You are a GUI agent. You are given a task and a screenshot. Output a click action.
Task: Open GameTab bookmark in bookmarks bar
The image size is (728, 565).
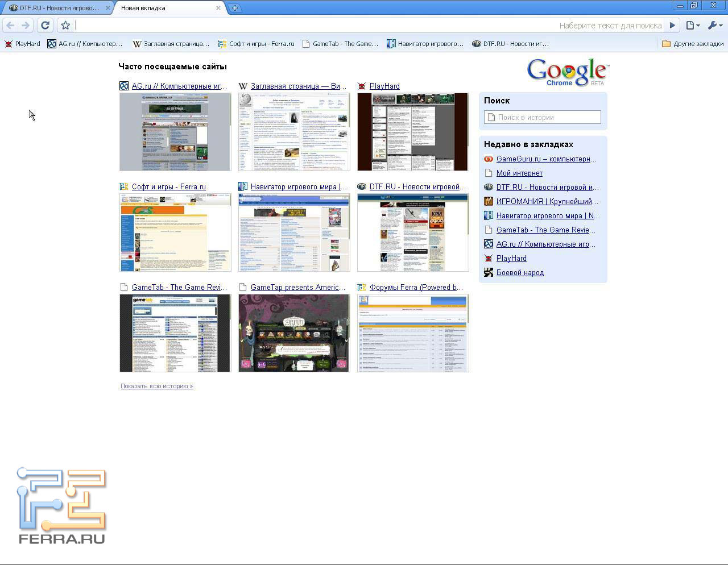(x=340, y=44)
